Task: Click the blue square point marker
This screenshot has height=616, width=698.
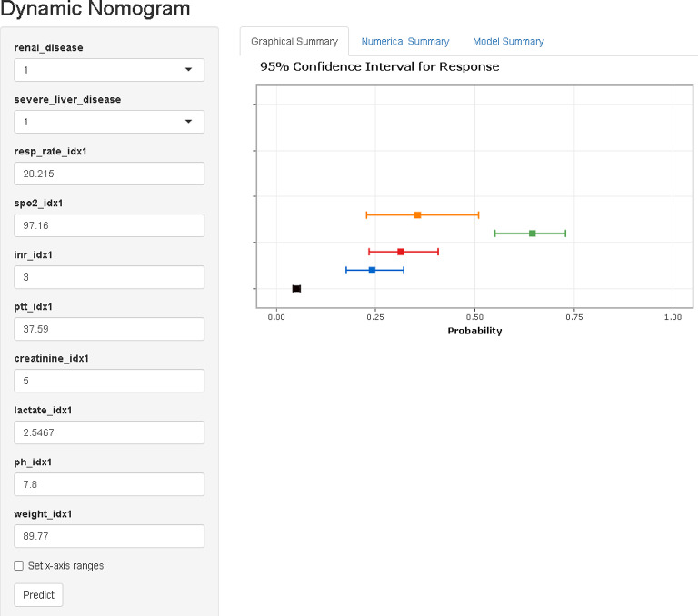Action: coord(372,270)
